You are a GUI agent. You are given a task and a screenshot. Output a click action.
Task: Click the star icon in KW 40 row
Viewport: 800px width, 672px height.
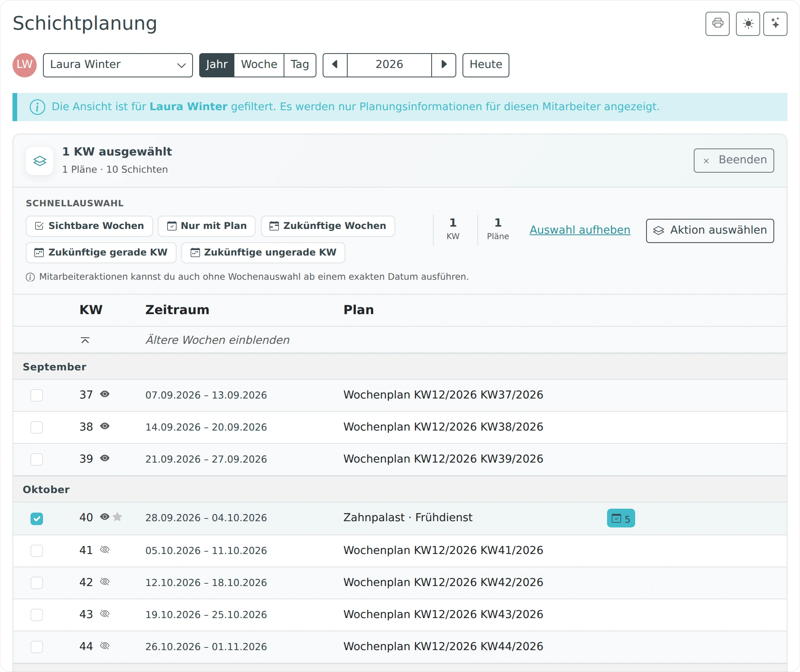click(x=117, y=517)
